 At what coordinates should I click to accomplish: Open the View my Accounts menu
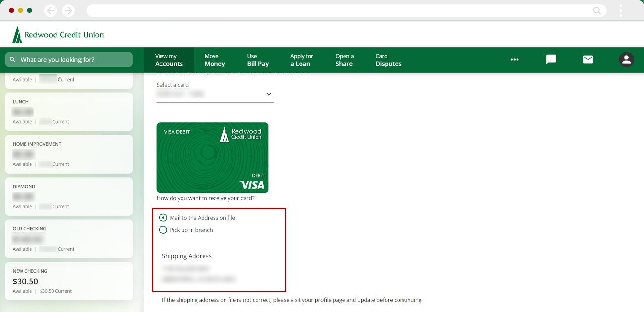point(169,60)
